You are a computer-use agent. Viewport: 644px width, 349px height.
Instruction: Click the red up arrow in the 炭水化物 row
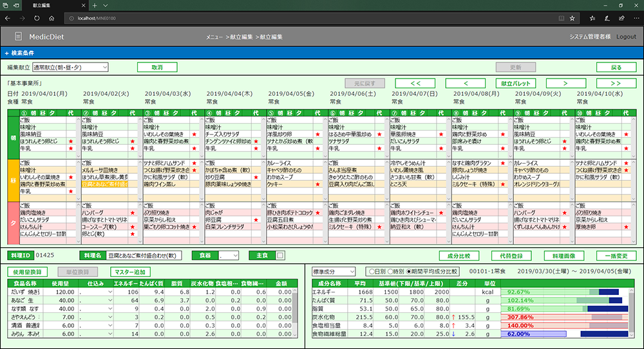tap(453, 317)
